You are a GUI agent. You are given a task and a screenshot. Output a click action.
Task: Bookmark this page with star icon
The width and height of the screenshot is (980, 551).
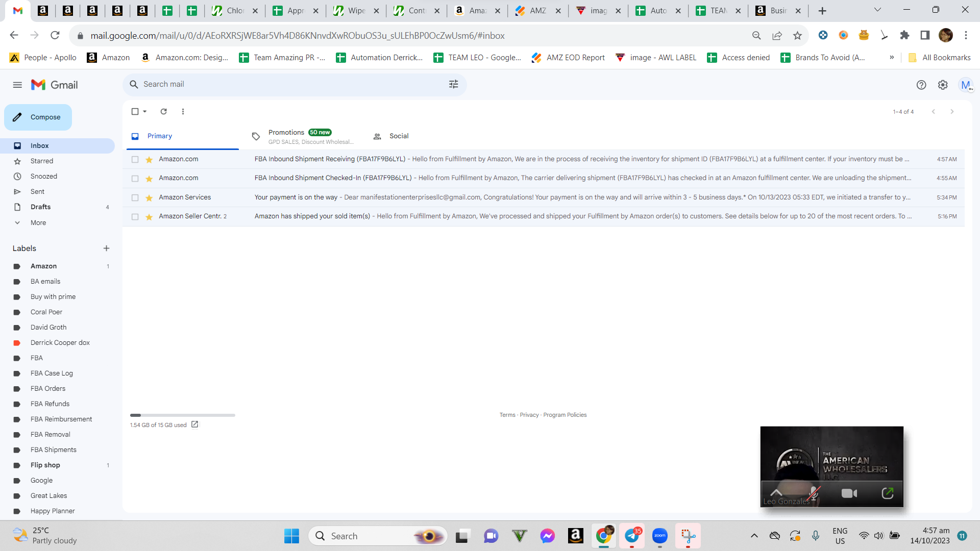click(x=797, y=36)
